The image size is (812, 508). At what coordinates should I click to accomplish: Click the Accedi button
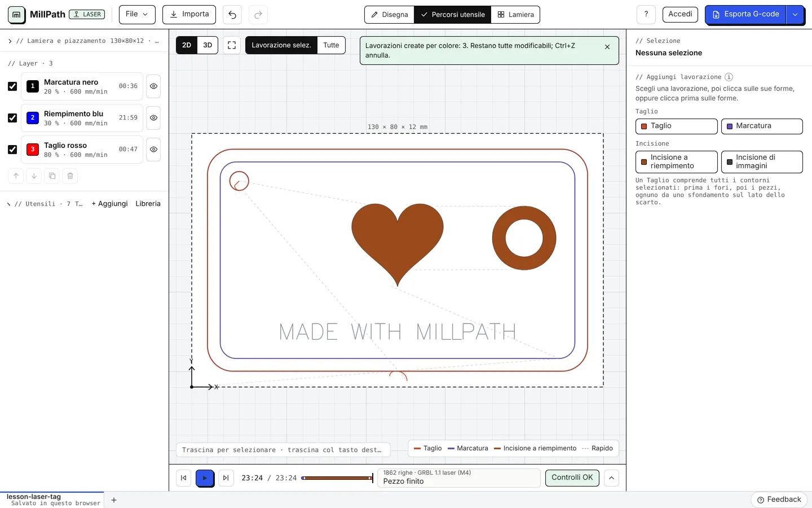pos(680,14)
